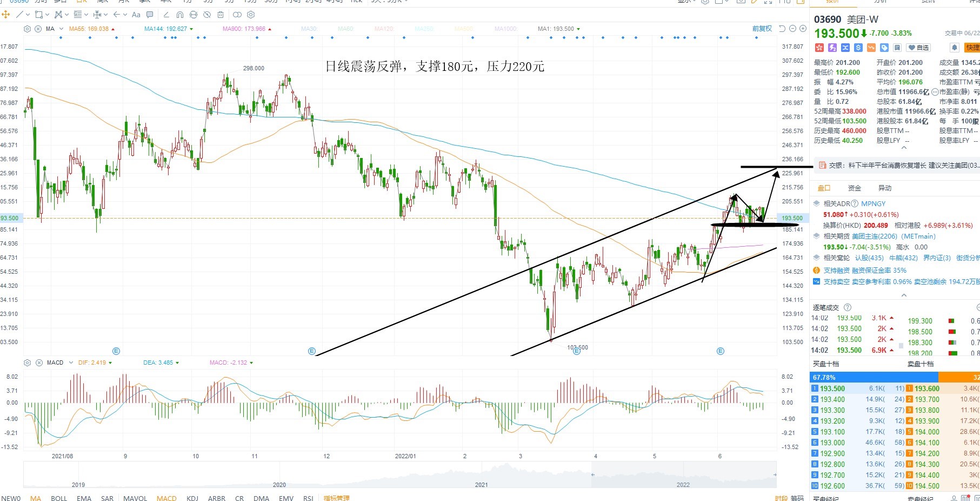Viewport: 980px width, 501px height.
Task: Open help icon beside 逐笔成交
Action: click(847, 307)
